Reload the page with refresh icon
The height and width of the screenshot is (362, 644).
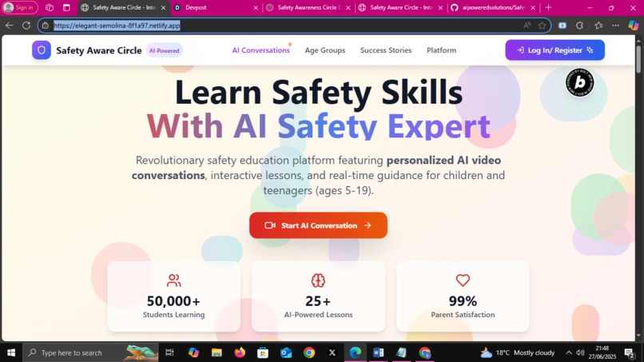point(26,26)
